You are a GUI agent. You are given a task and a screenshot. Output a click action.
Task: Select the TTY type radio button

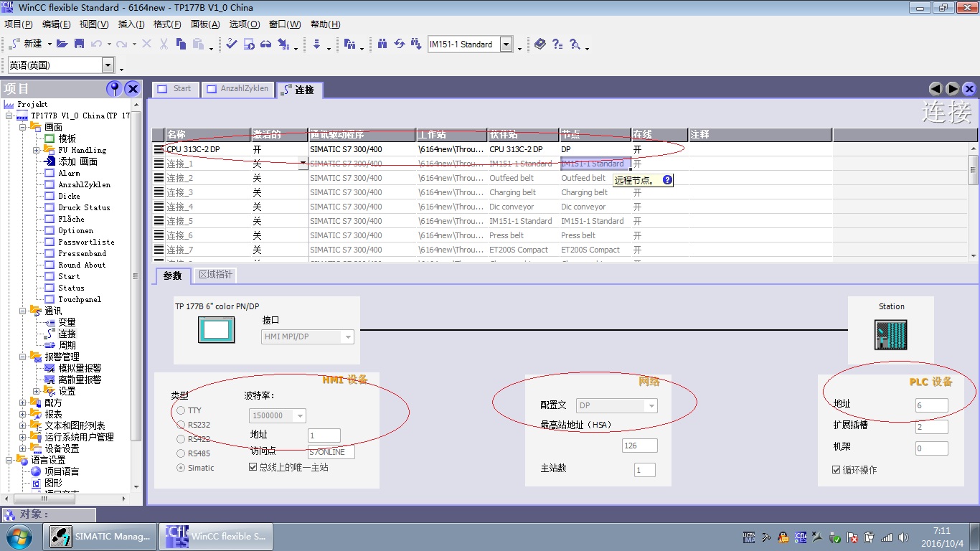(181, 410)
